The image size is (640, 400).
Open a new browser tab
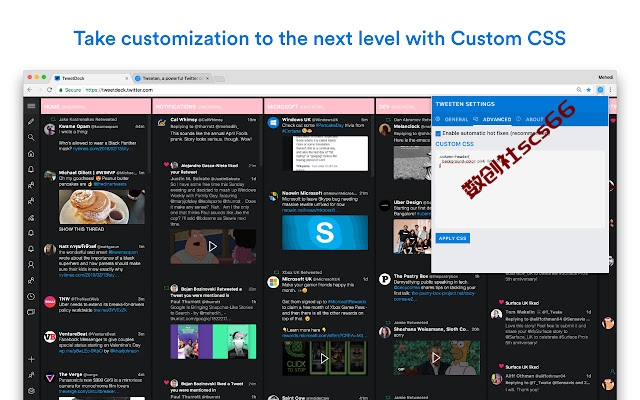point(220,78)
